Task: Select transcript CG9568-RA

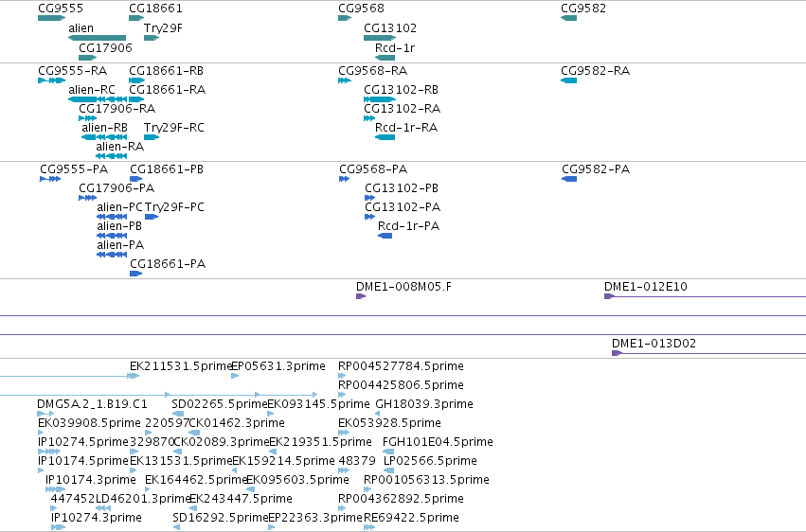Action: coord(345,80)
